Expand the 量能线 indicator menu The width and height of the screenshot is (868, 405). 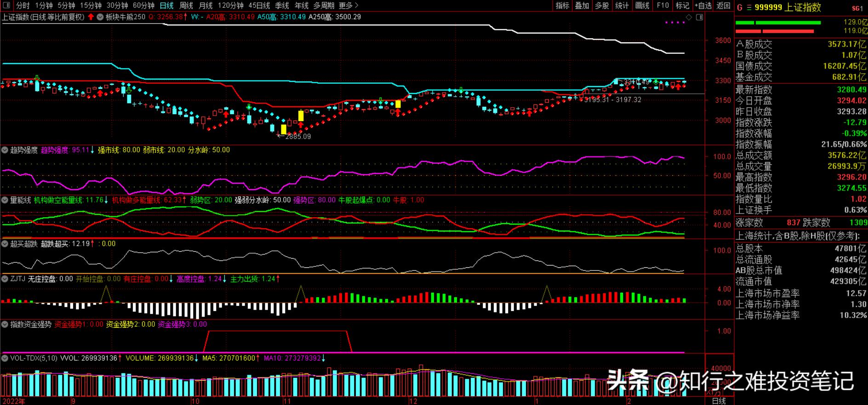pos(5,200)
